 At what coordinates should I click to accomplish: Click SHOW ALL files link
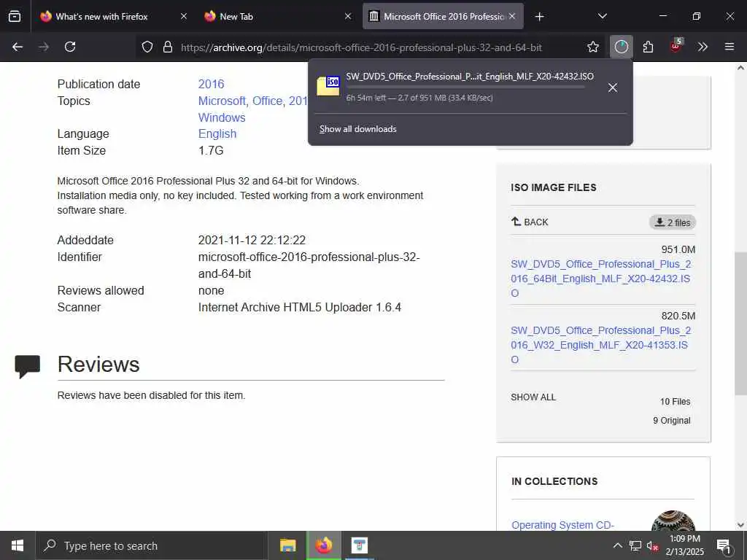pos(533,397)
